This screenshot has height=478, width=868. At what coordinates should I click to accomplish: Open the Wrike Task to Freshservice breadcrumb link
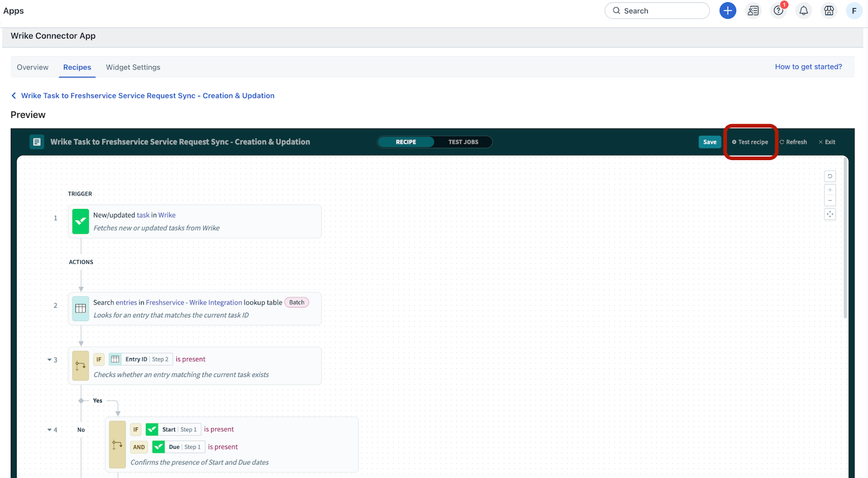pos(148,95)
